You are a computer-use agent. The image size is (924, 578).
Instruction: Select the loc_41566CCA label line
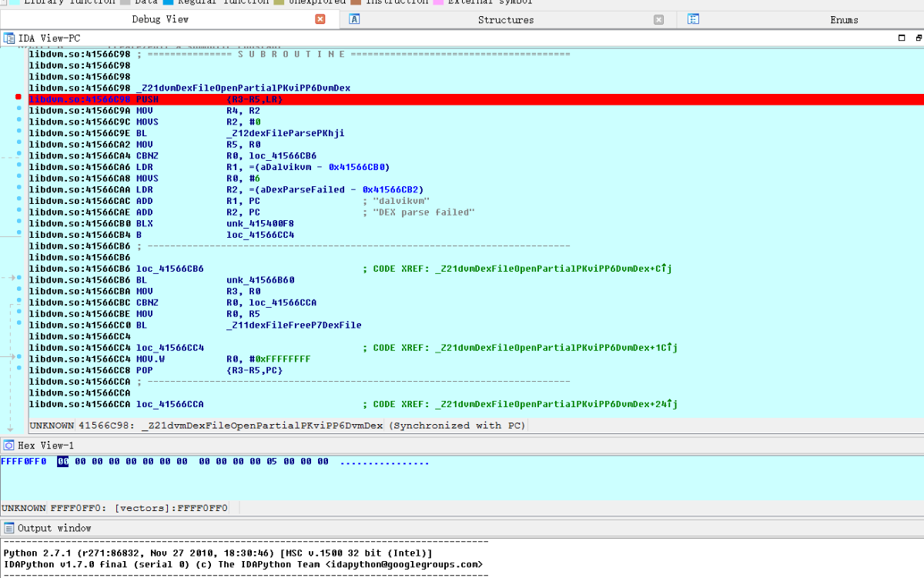(169, 404)
